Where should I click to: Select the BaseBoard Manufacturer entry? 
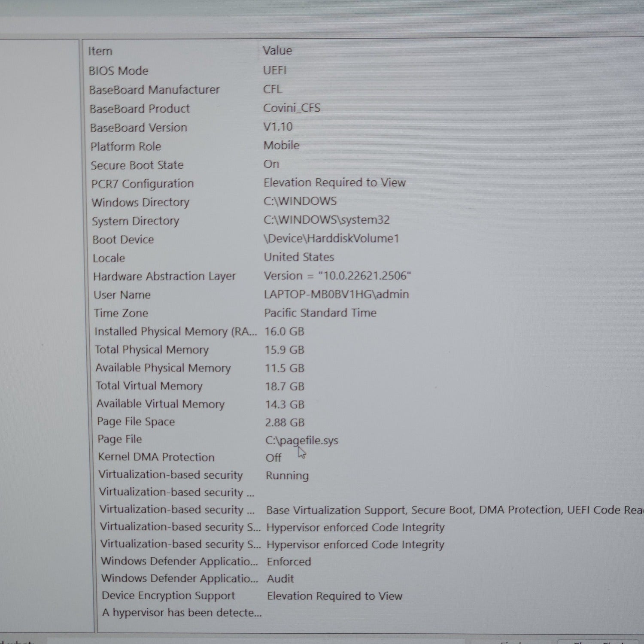(154, 90)
